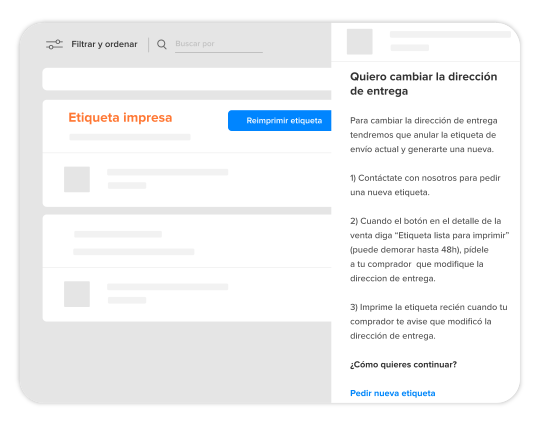This screenshot has height=427, width=540.
Task: Click the empty white bar above the sales
Action: click(x=187, y=79)
